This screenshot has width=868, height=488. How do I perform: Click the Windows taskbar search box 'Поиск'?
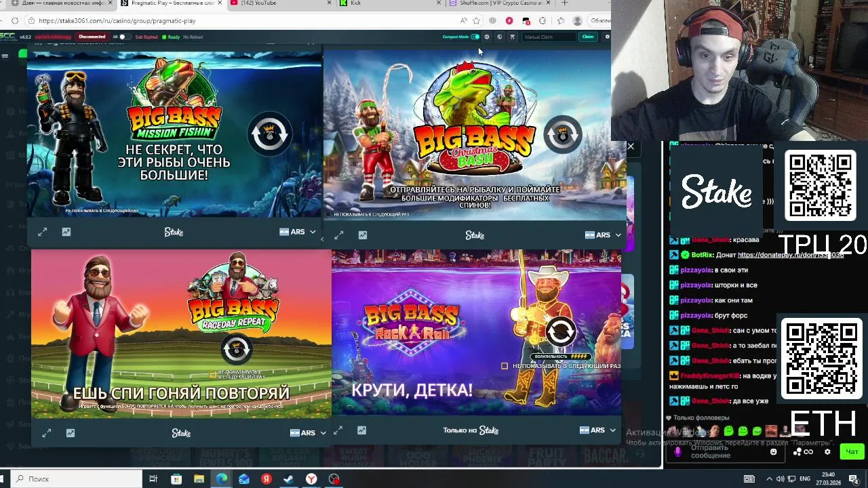coord(75,479)
